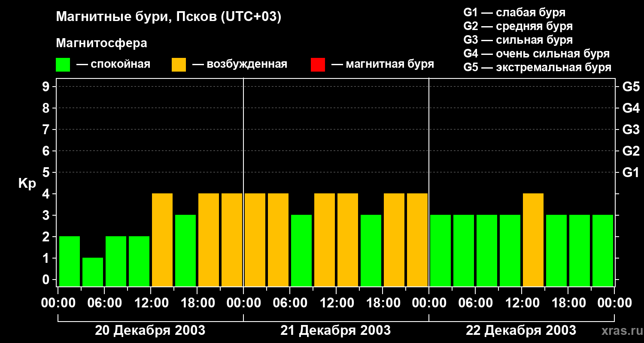Viewport: 644px width, 343px height.
Task: Click legend text "G1 — слабая буря"
Action: [x=514, y=12]
